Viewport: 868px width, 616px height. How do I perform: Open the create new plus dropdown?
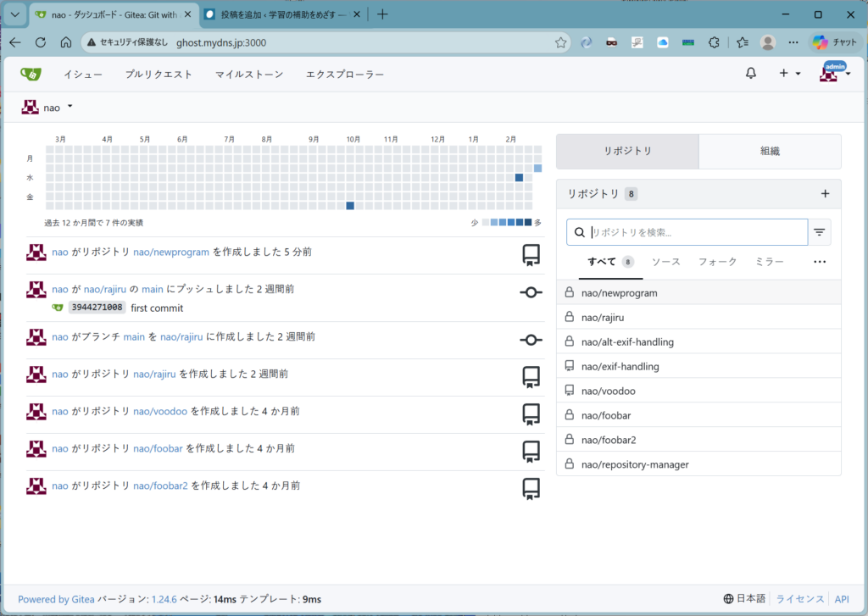pos(789,74)
